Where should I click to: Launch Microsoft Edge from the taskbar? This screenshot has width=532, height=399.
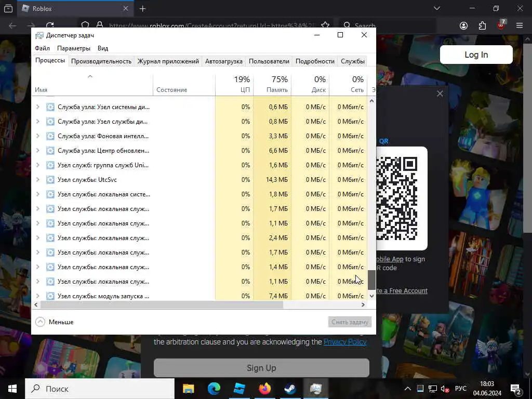click(x=214, y=389)
